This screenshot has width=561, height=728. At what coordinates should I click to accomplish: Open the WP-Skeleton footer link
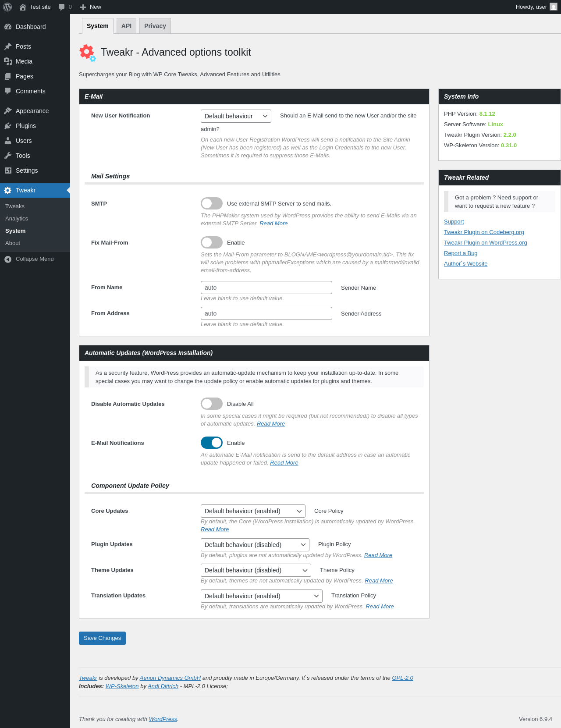pos(122,686)
